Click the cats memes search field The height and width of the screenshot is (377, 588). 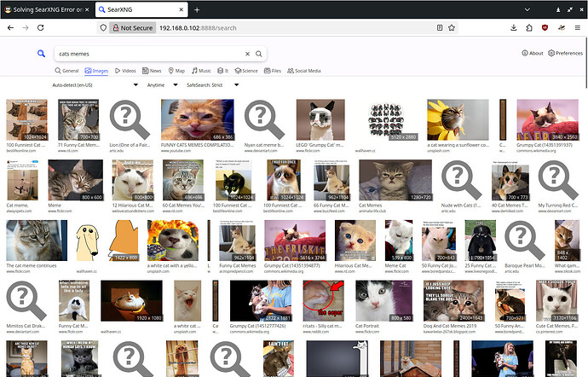[x=145, y=54]
